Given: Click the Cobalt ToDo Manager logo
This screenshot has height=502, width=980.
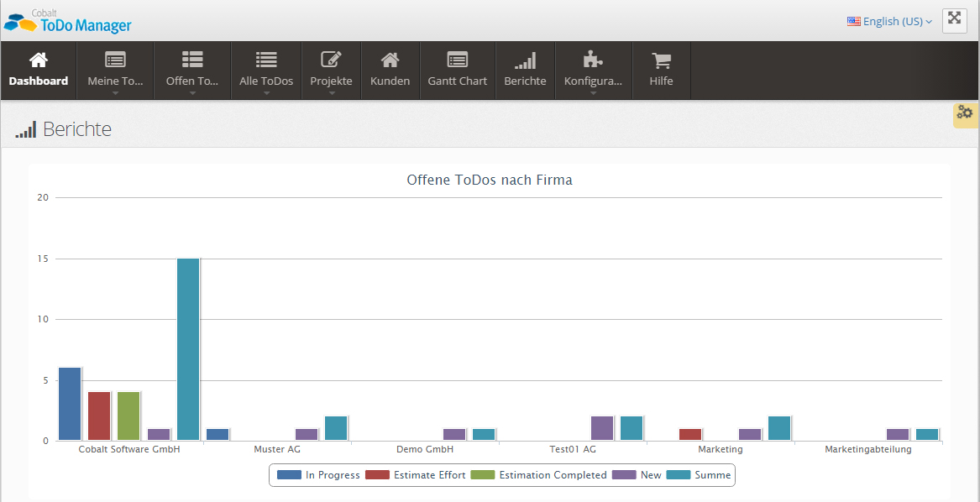Looking at the screenshot, I should coord(67,21).
